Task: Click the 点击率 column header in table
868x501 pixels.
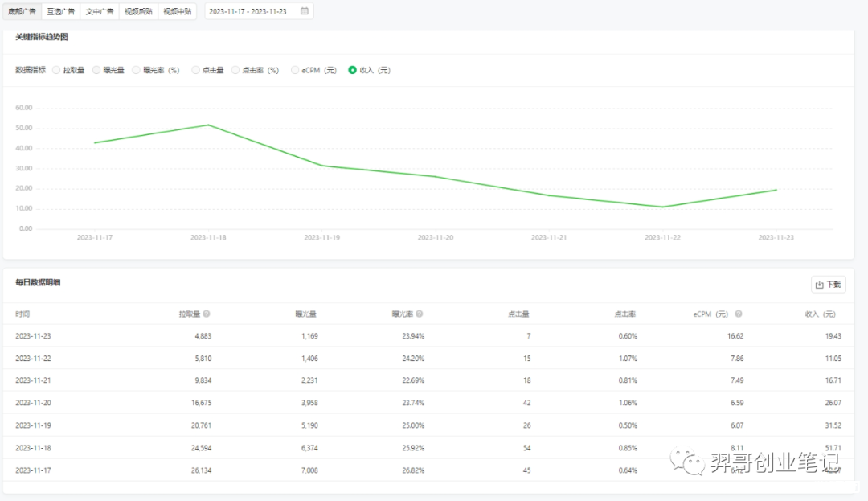Action: point(625,314)
